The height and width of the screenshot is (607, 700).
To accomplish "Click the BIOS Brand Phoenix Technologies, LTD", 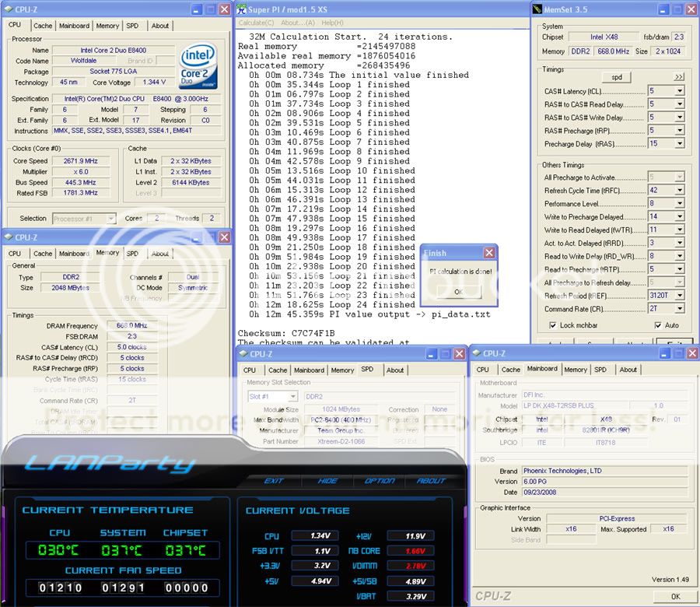I will pyautogui.click(x=605, y=471).
